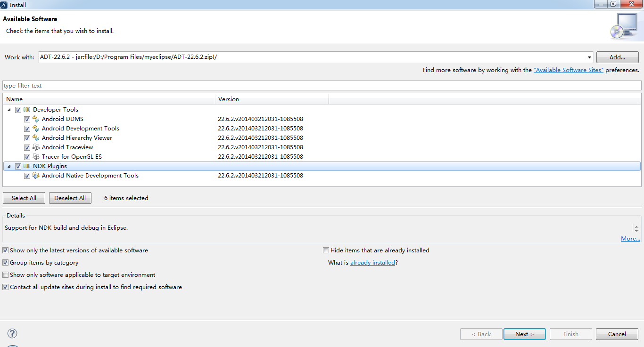Uncheck the NDK Plugins category checkbox
644x347 pixels.
pyautogui.click(x=18, y=166)
